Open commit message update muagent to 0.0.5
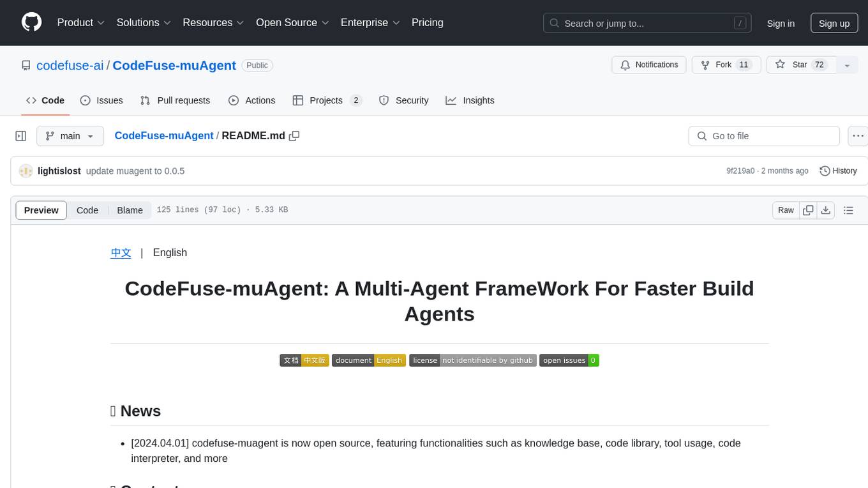Viewport: 868px width, 488px height. (135, 171)
